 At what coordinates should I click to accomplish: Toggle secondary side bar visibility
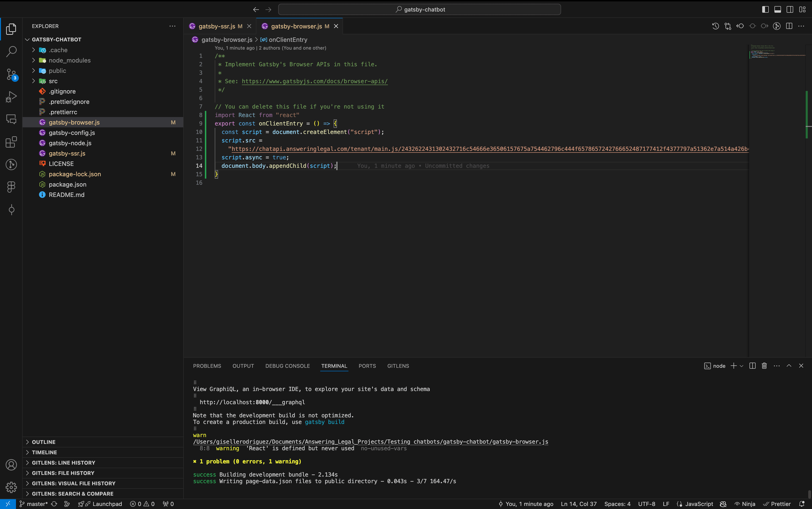tap(790, 9)
